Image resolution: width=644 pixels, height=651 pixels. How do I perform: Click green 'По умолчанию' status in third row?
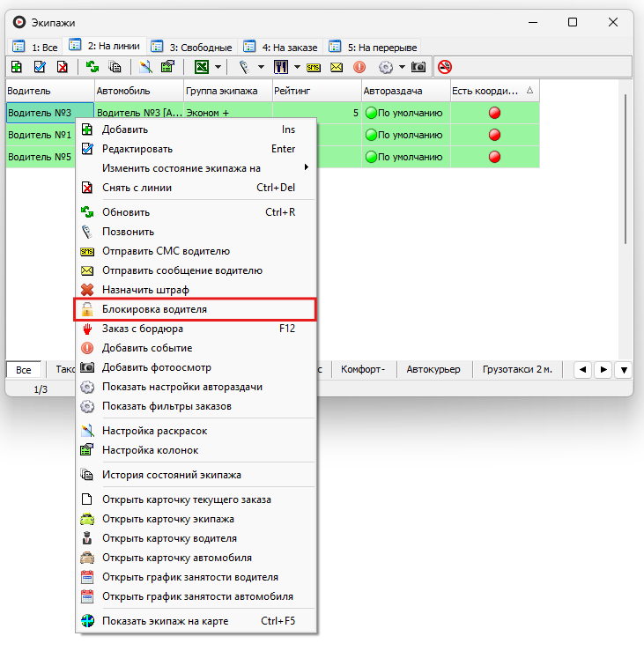tap(405, 157)
